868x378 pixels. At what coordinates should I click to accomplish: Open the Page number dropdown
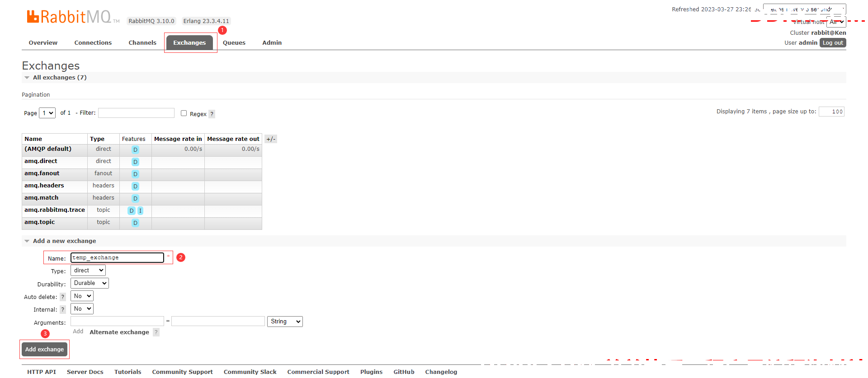47,113
